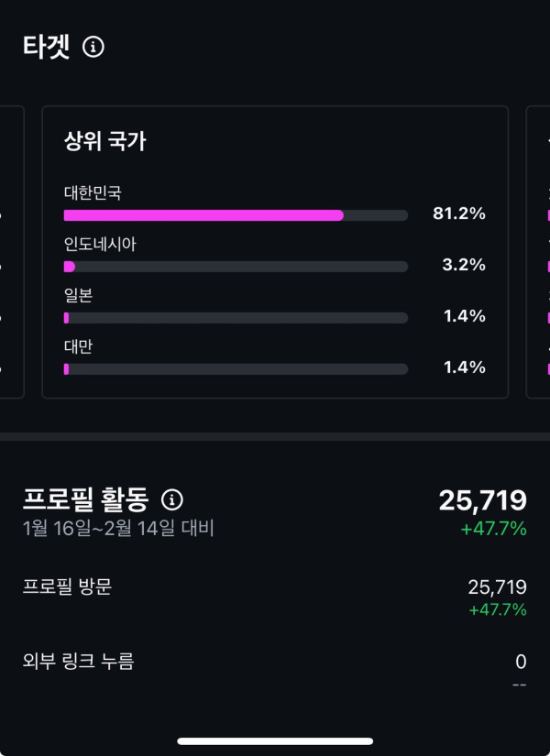Select the 대만 progress bar

pyautogui.click(x=236, y=369)
